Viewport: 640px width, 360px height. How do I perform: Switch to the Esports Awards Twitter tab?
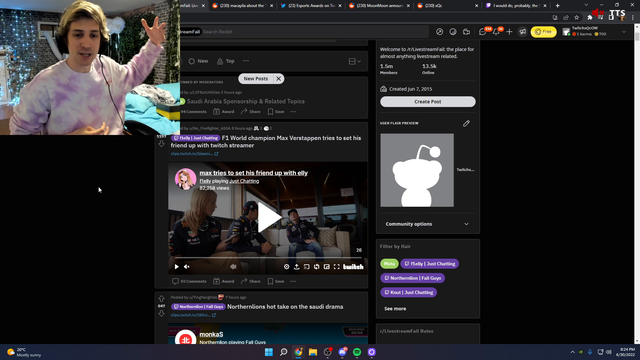point(310,6)
